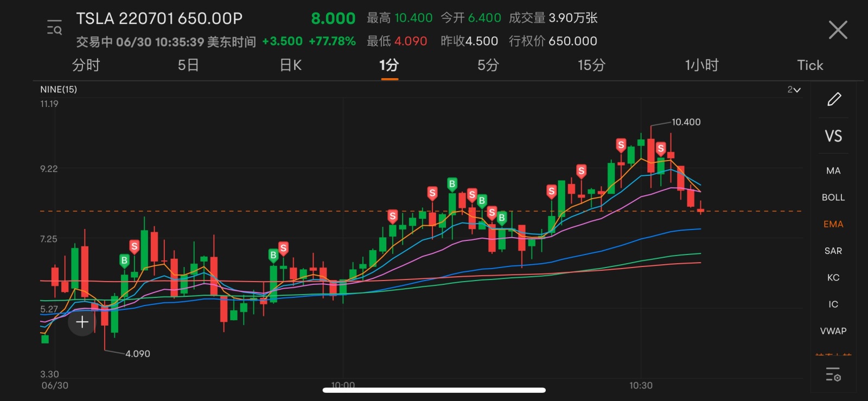Image resolution: width=868 pixels, height=401 pixels.
Task: Enable the VWAP indicator
Action: click(x=833, y=330)
